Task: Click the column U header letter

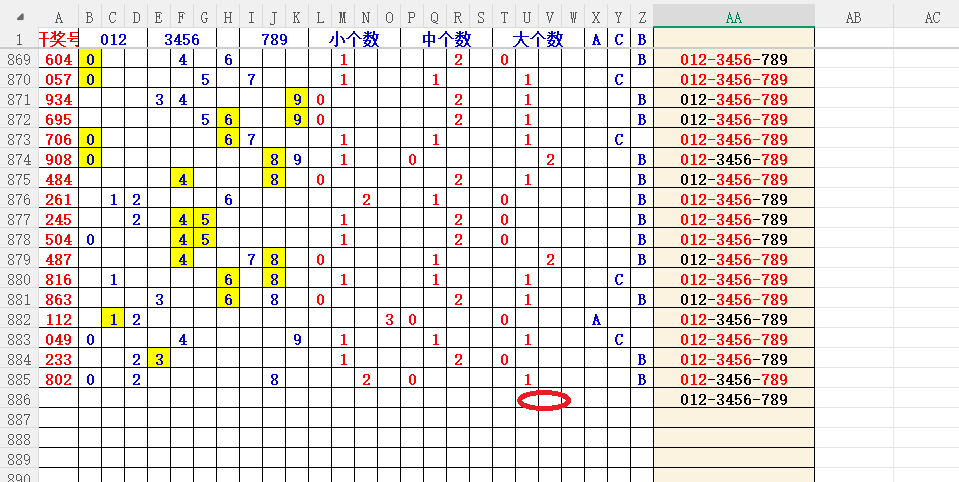Action: [527, 18]
